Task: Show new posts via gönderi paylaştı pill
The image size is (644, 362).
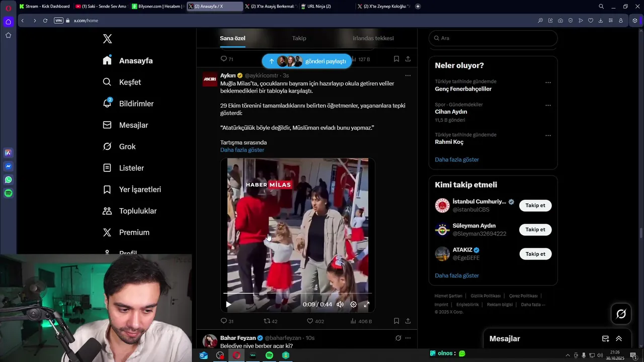Action: click(x=307, y=61)
